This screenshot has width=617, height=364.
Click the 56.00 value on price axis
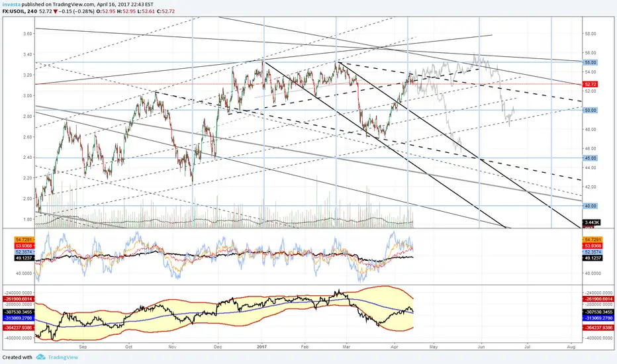click(591, 53)
